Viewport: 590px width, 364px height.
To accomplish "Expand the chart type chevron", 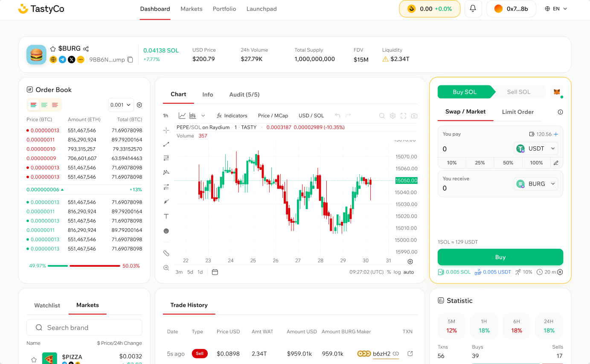I will [x=203, y=116].
